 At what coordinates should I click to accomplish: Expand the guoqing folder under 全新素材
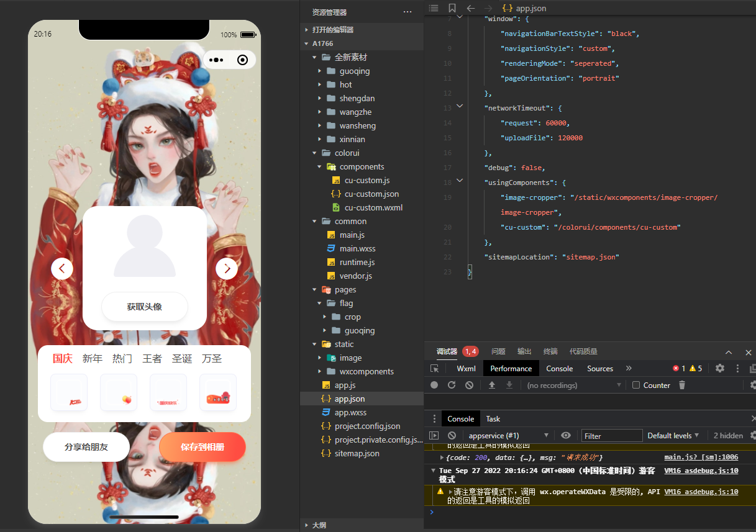click(354, 71)
